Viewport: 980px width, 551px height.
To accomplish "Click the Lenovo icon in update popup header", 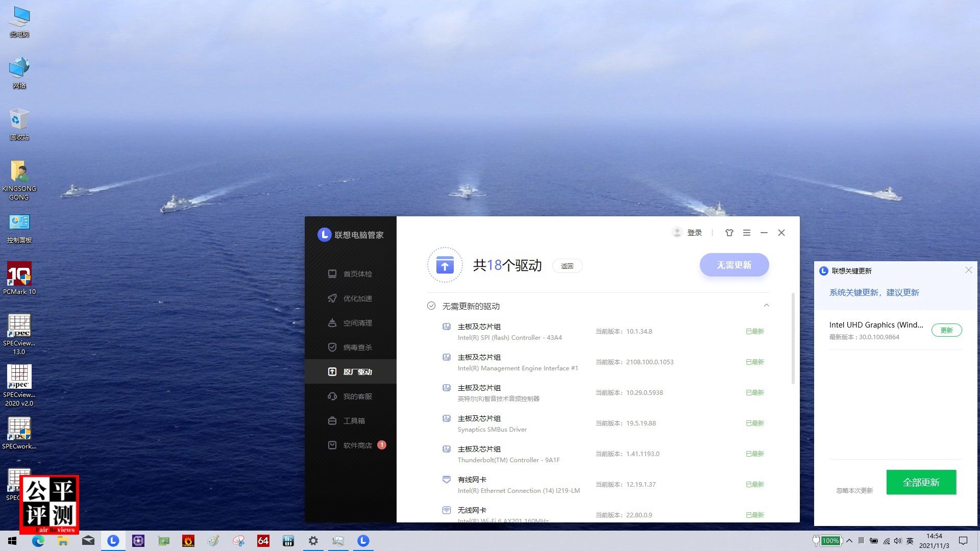I will coord(823,271).
